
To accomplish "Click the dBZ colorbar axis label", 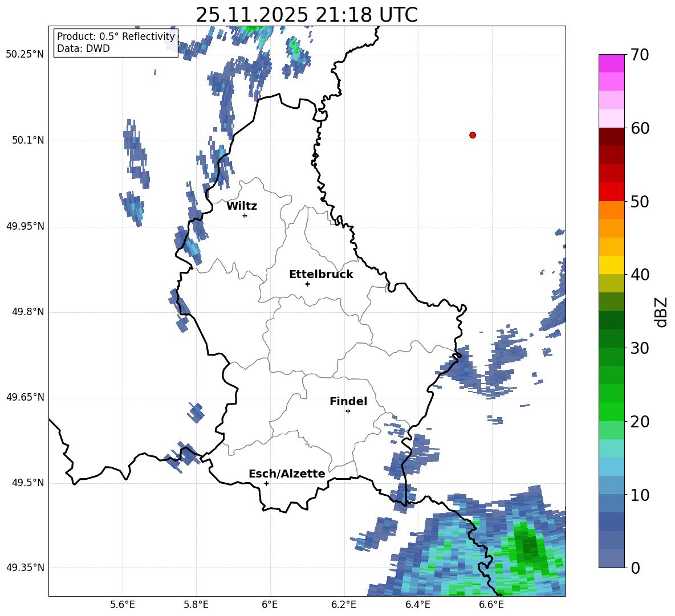I will click(662, 312).
